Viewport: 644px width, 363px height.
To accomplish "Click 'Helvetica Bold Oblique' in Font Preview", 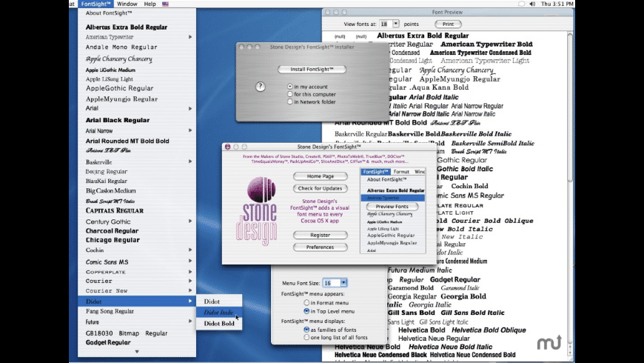I will click(x=489, y=330).
